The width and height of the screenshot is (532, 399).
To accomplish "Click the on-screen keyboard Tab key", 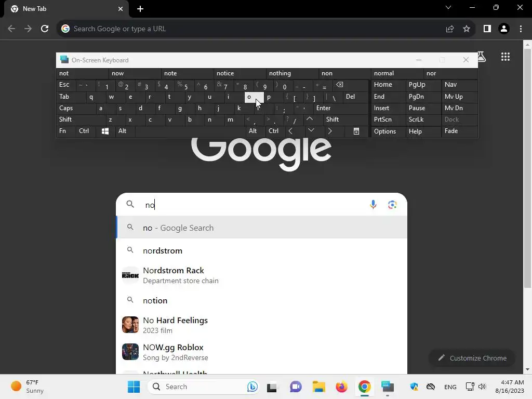I will point(71,97).
